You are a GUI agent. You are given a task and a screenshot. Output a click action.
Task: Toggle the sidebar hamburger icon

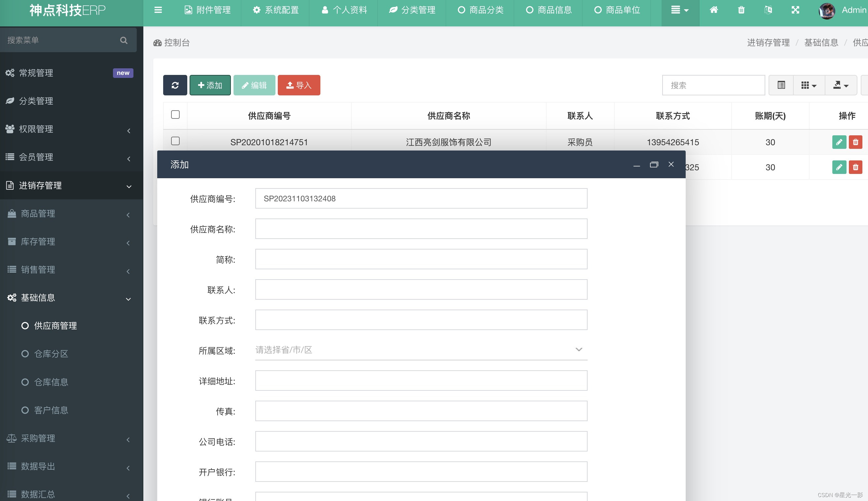158,10
